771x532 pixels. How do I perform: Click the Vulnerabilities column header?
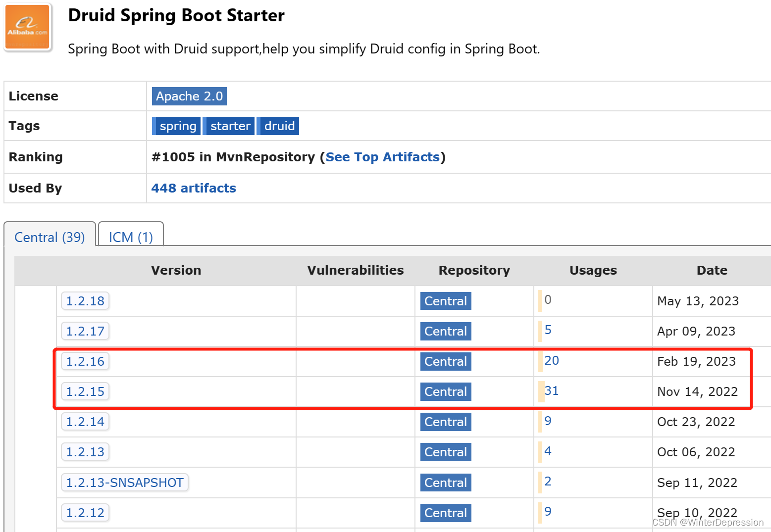pyautogui.click(x=356, y=270)
